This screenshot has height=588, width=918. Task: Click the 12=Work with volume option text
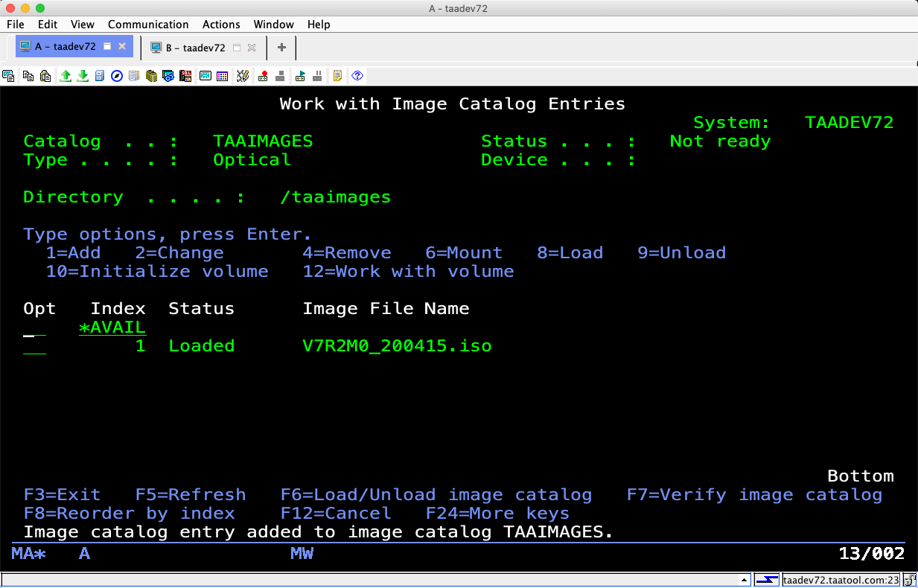[x=409, y=272]
